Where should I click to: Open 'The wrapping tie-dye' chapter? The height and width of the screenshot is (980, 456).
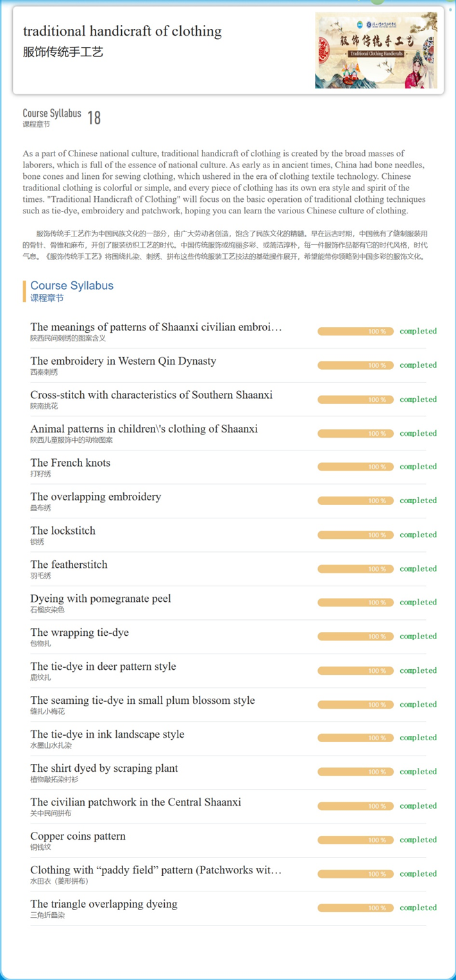(x=80, y=633)
